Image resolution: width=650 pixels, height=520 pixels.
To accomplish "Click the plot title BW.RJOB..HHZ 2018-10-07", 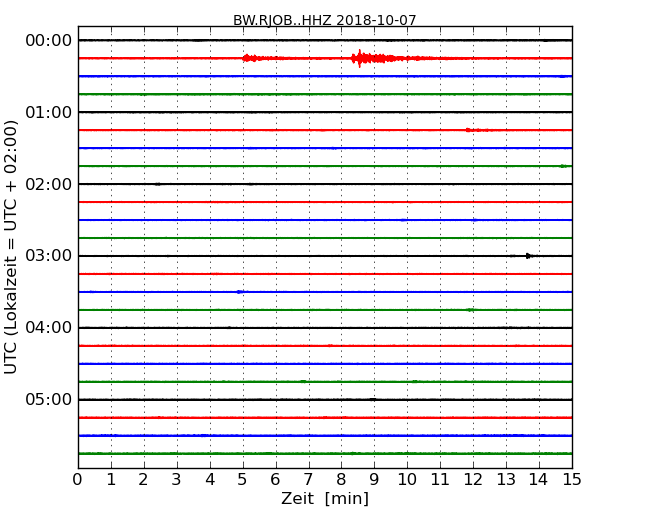I will coord(325,20).
